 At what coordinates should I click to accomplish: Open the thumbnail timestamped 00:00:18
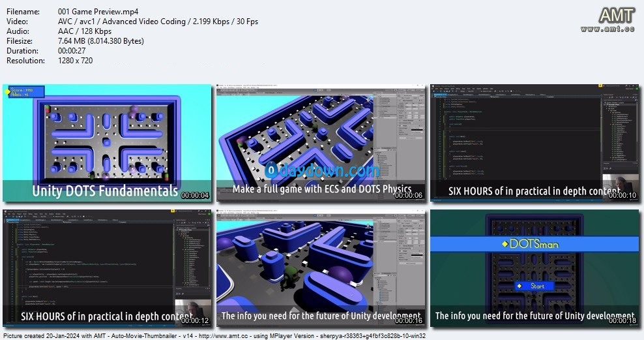tap(534, 268)
